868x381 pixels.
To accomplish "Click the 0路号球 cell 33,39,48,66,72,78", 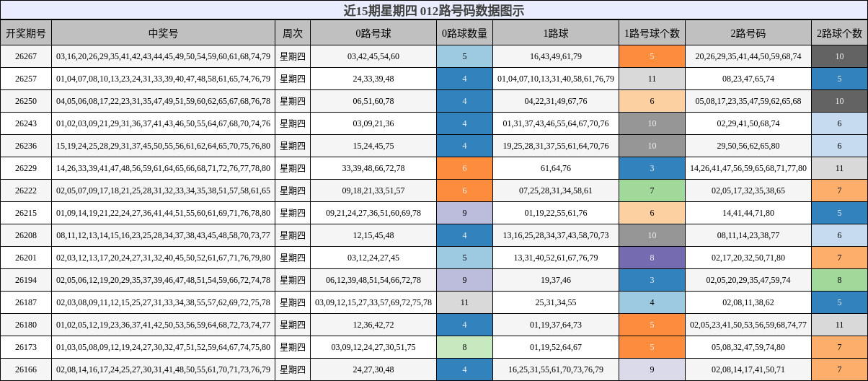I will coord(373,168).
